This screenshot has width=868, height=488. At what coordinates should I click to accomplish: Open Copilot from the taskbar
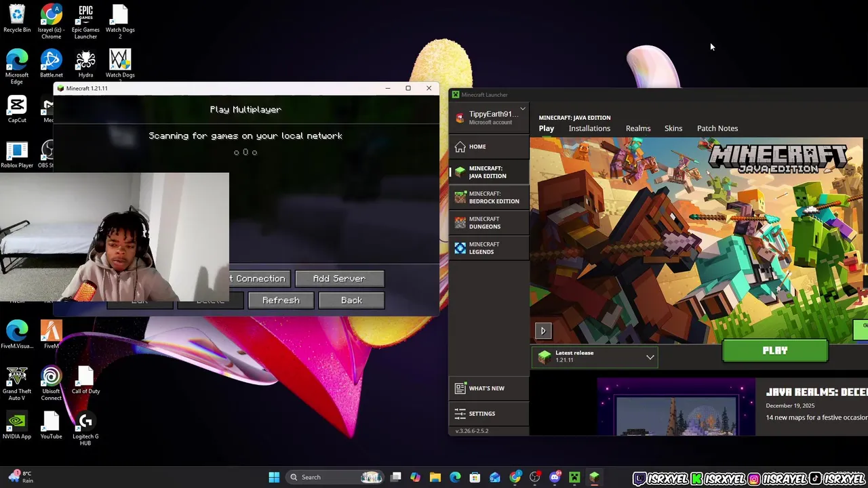click(416, 477)
